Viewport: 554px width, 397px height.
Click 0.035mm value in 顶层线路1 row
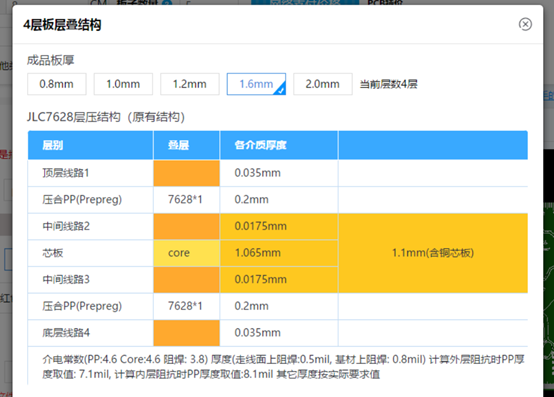258,173
